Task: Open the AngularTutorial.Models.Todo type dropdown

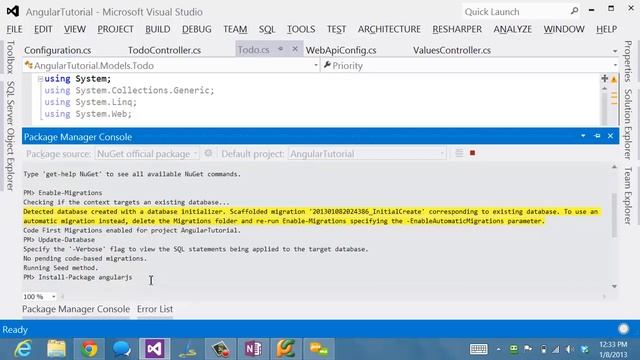Action: pos(316,65)
